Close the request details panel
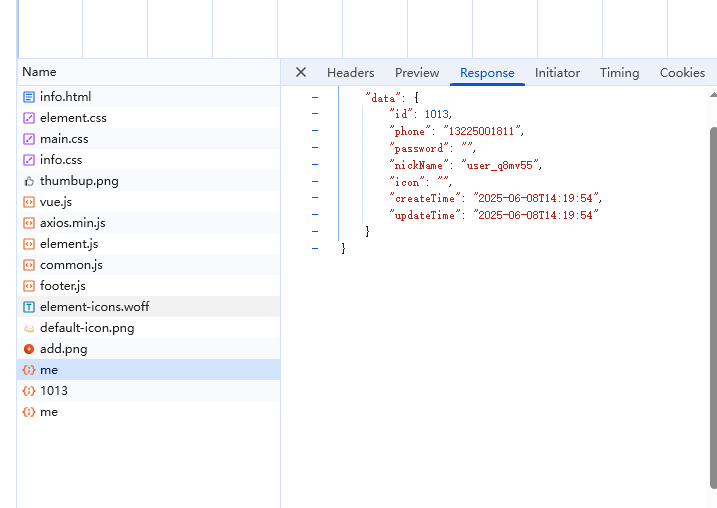The height and width of the screenshot is (508, 717). (x=301, y=72)
